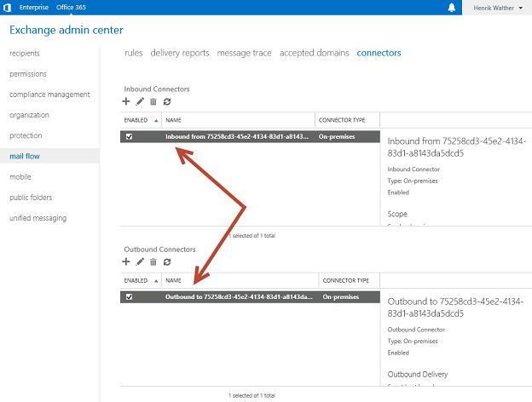This screenshot has height=402, width=532.
Task: Open the delivery reports tab
Action: (x=180, y=53)
